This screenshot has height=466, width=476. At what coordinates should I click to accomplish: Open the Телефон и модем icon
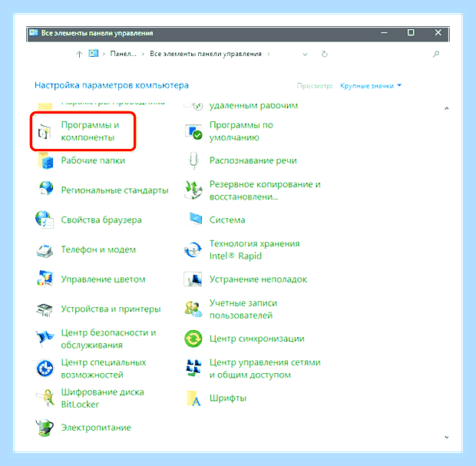coord(45,250)
